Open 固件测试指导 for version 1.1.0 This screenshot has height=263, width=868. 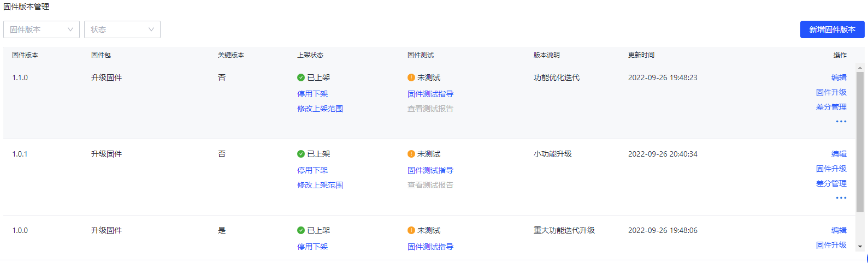pyautogui.click(x=430, y=94)
